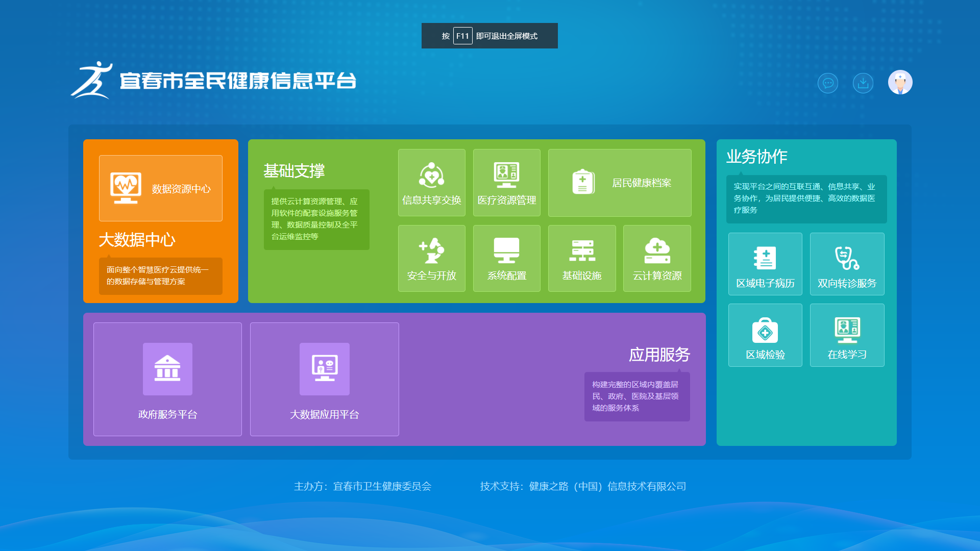Open the message chat bubble icon

click(828, 83)
